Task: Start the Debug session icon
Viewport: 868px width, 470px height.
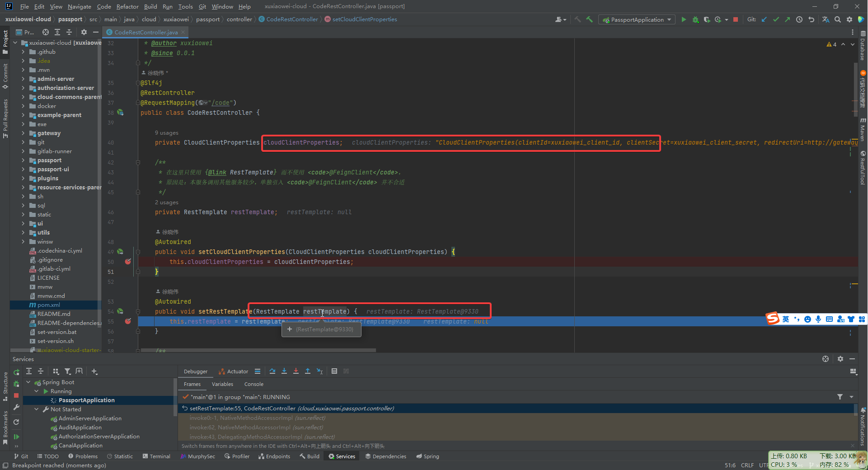Action: coord(695,19)
